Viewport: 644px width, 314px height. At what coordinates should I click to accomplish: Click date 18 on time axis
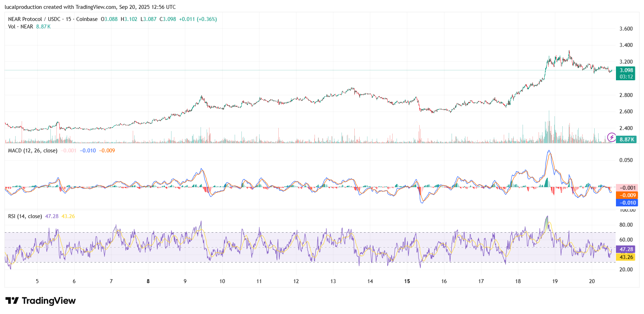click(x=518, y=281)
